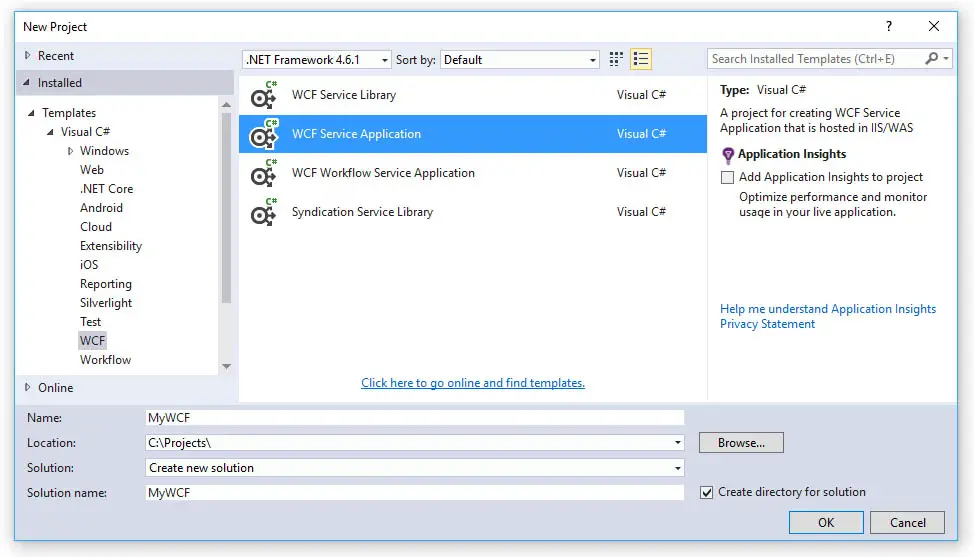The image size is (974, 557).
Task: Click the search magnifier icon
Action: [931, 58]
